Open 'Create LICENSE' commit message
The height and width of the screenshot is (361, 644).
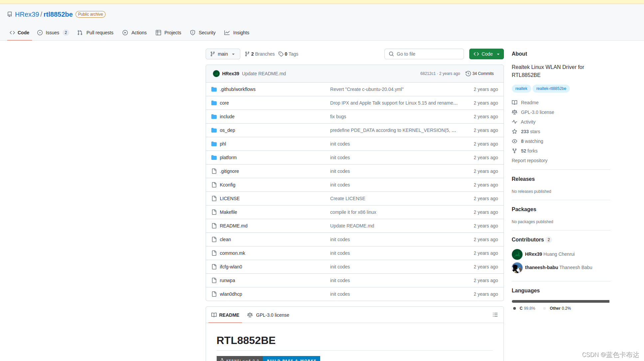point(348,198)
